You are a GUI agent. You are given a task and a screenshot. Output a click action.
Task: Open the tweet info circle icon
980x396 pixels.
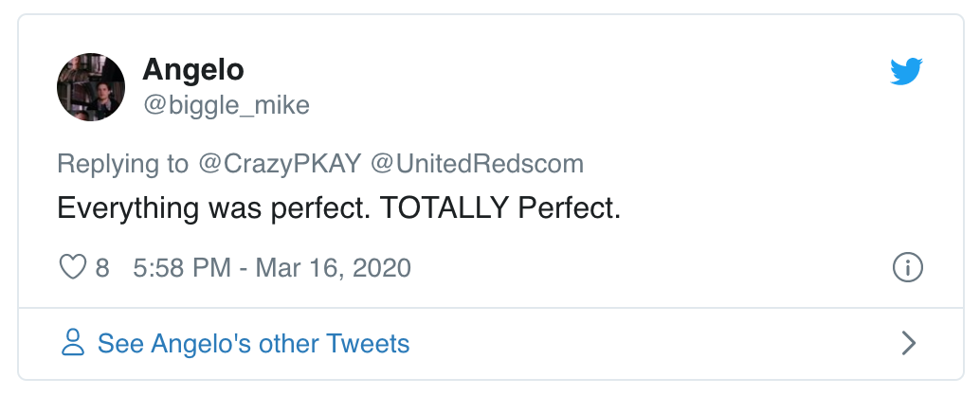pyautogui.click(x=907, y=268)
